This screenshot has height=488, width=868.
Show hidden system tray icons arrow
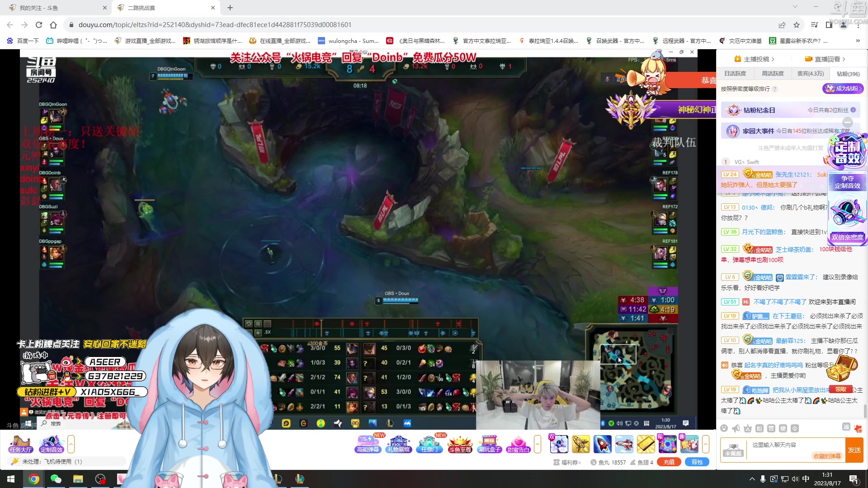[x=752, y=479]
